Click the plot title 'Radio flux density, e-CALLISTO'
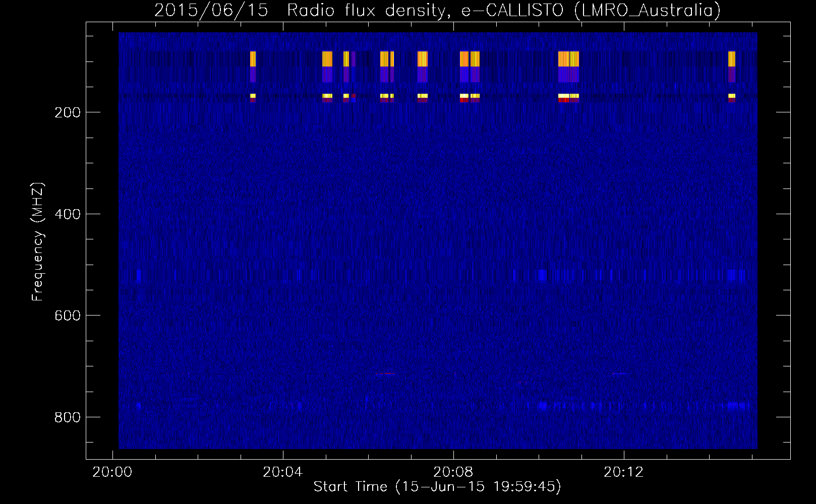Image resolution: width=816 pixels, height=504 pixels. click(425, 10)
